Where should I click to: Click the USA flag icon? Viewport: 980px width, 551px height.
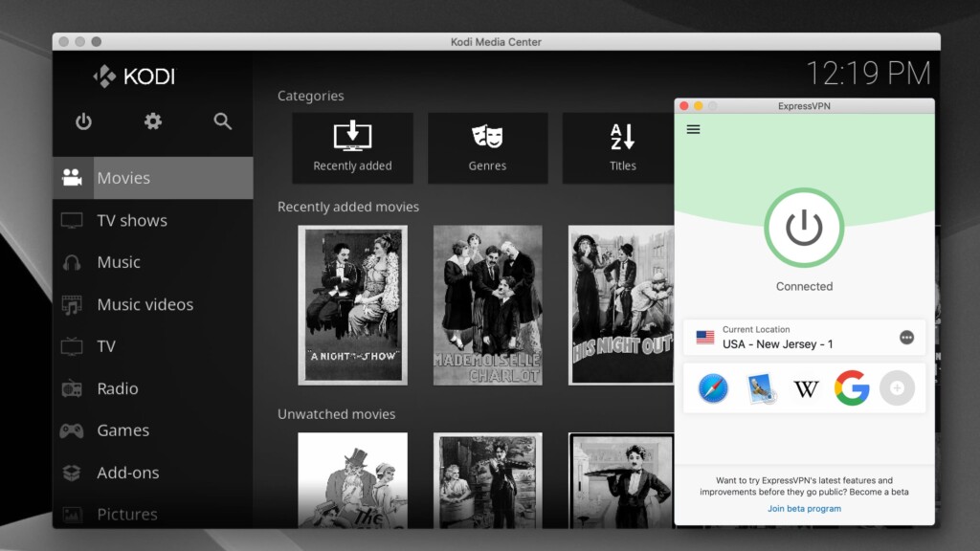(705, 338)
